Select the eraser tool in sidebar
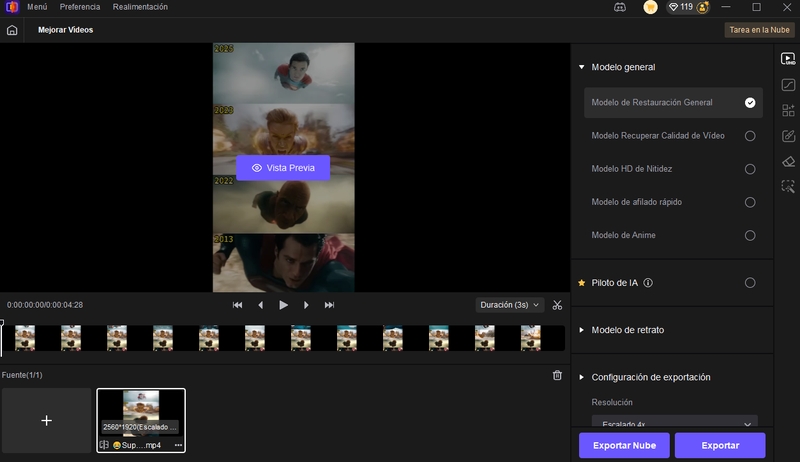 [788, 162]
